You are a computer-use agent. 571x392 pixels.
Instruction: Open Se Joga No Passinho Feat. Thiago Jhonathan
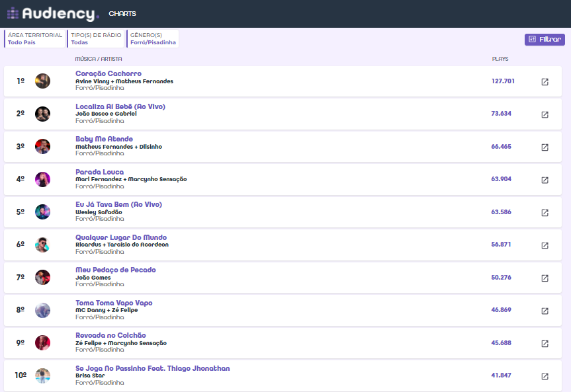(x=153, y=368)
